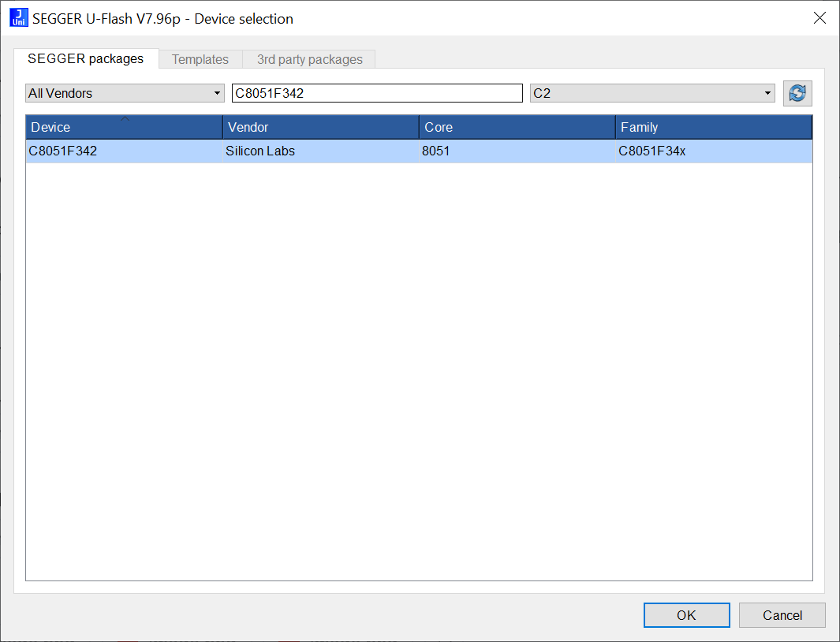840x642 pixels.
Task: Select the C8051F342 device cell in the list
Action: pos(125,151)
